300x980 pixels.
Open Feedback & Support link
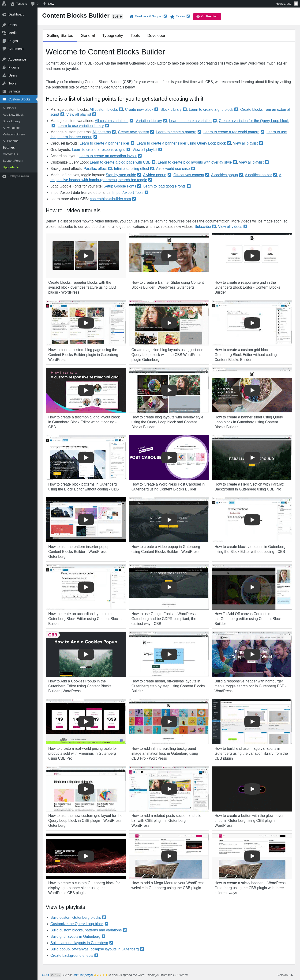click(149, 16)
